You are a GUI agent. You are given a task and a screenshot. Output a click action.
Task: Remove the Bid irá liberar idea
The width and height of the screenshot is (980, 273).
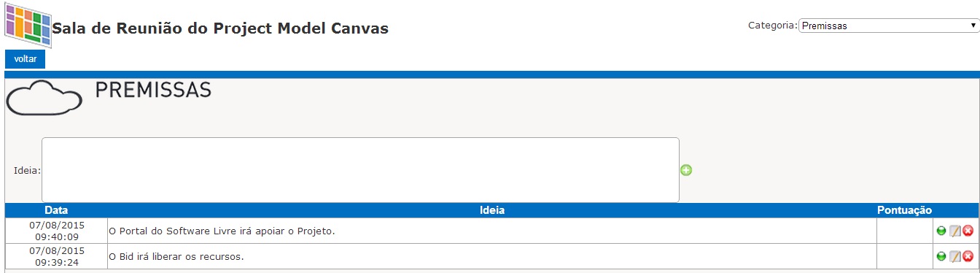coord(968,256)
